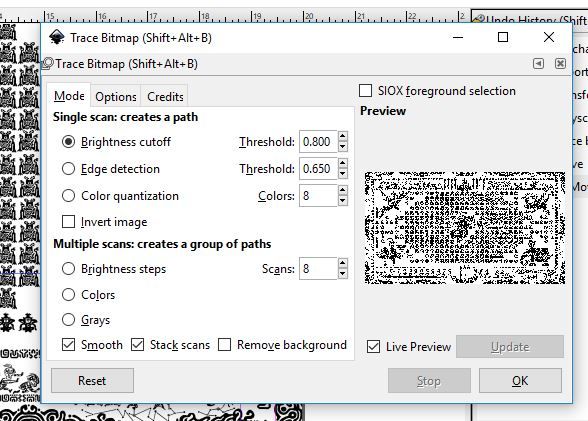Close the docked Trace Bitmap panel
The image size is (588, 421).
[560, 63]
